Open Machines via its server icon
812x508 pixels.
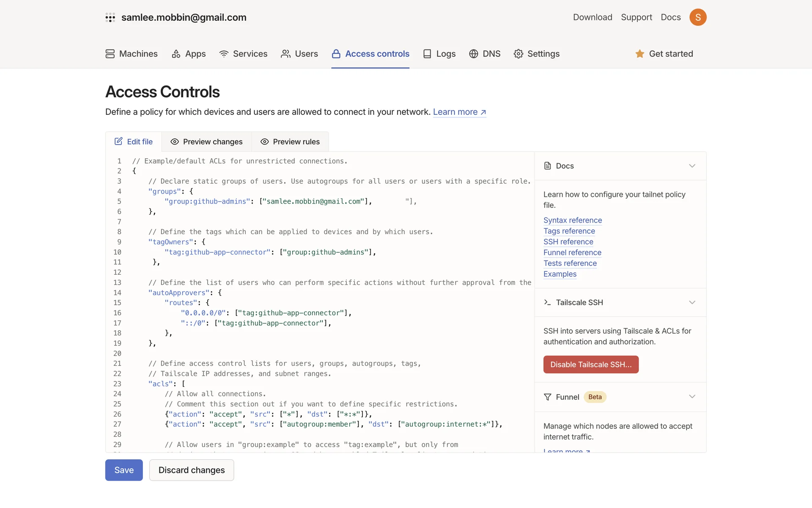pos(110,54)
